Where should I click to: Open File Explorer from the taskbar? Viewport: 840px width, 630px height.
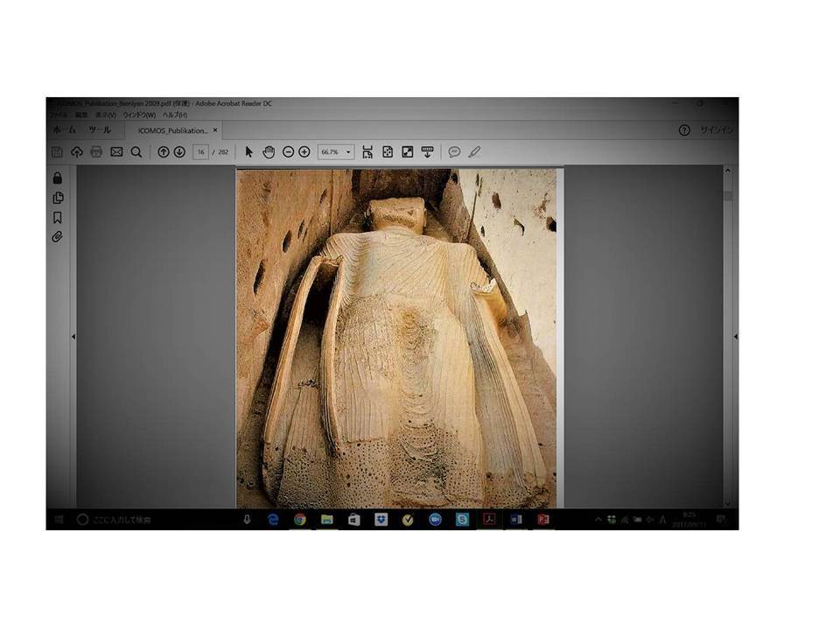click(x=326, y=520)
